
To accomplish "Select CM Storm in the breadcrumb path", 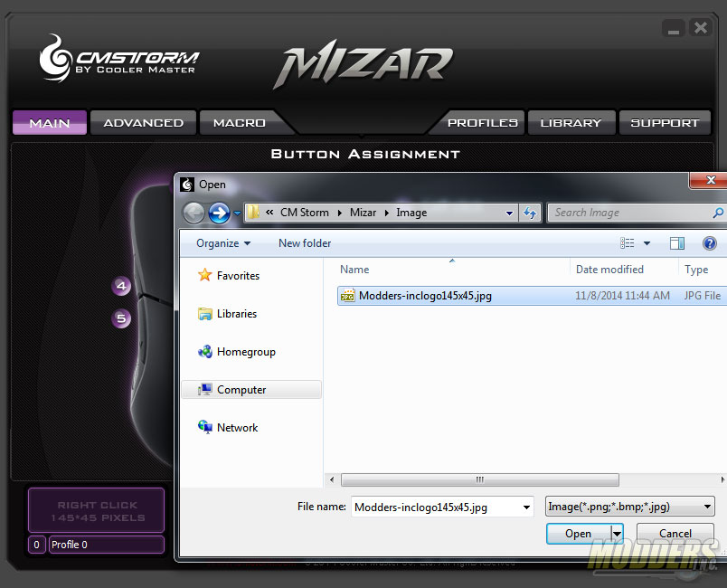I will (x=304, y=213).
